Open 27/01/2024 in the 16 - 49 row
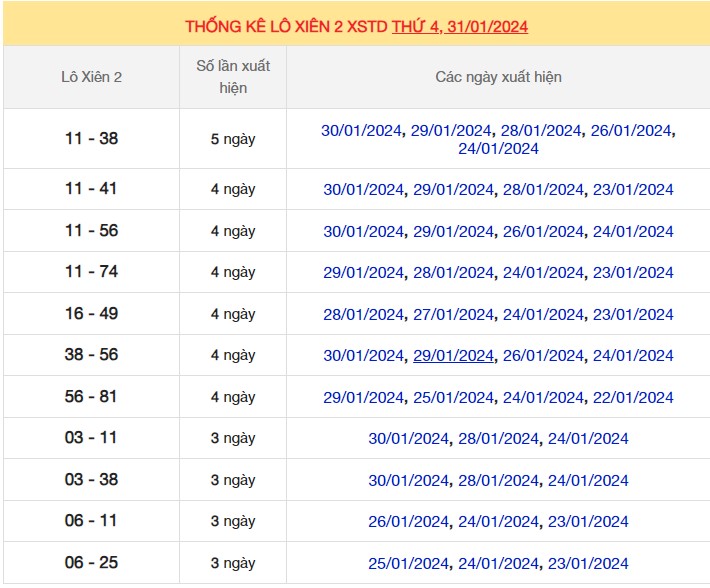Viewport: 710px width, 588px height. click(453, 314)
